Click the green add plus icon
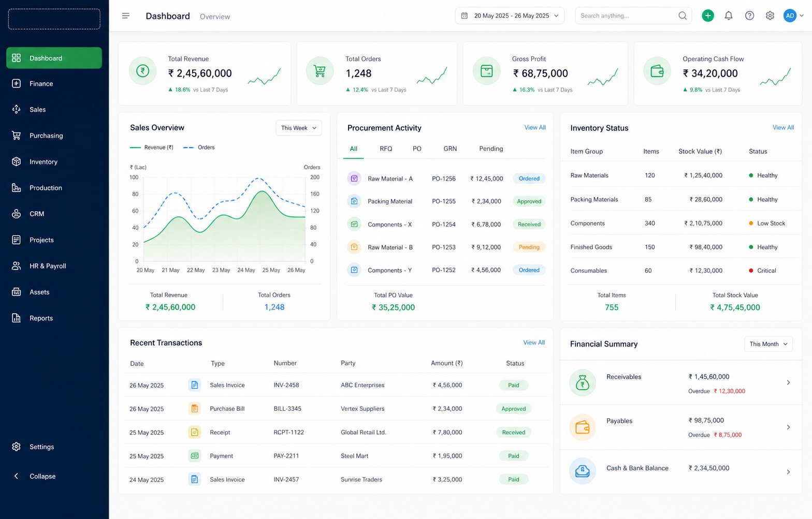Screen dimensions: 812x519 (707, 16)
